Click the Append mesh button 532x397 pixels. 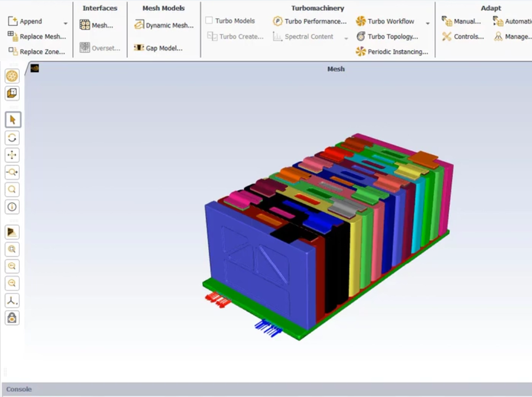coord(25,21)
